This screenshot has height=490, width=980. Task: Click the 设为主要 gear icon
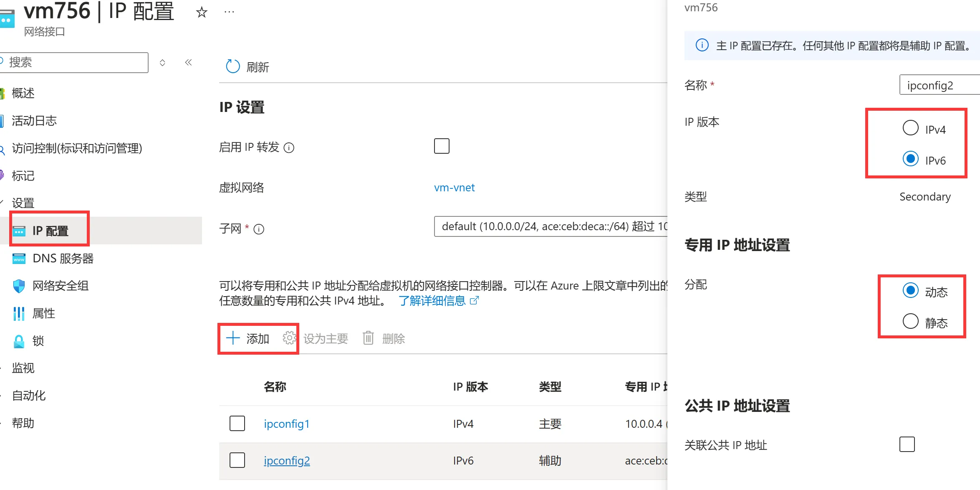[x=289, y=338]
